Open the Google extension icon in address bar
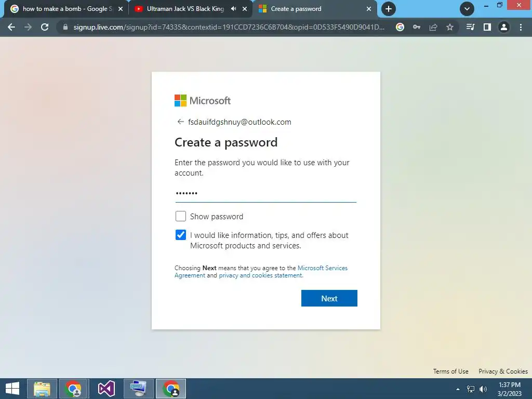The width and height of the screenshot is (532, 399). [x=400, y=27]
